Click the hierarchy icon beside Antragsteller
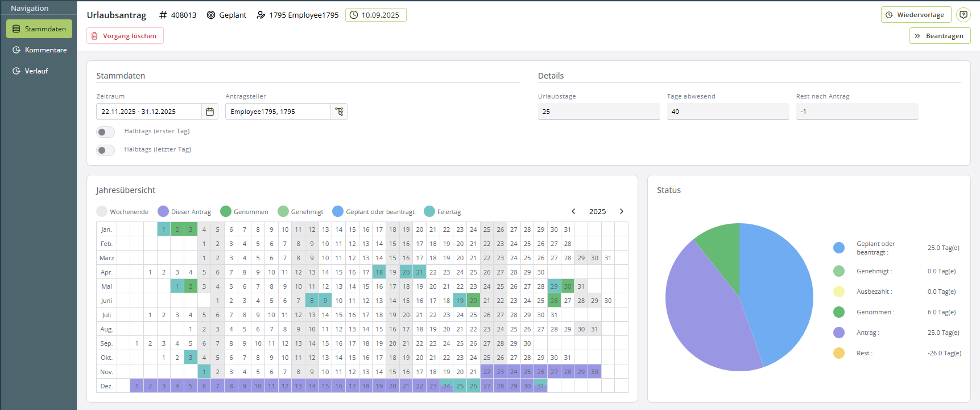This screenshot has width=980, height=410. pyautogui.click(x=339, y=112)
